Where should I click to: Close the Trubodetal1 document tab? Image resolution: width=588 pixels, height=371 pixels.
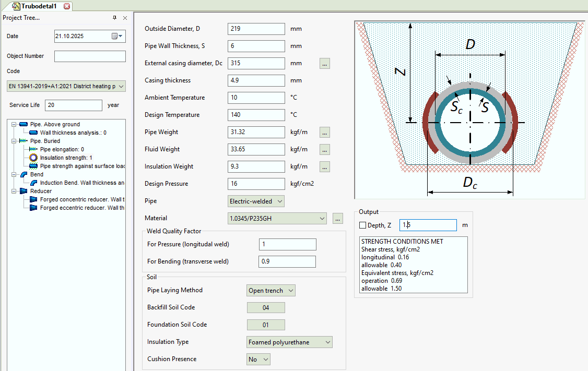[67, 6]
